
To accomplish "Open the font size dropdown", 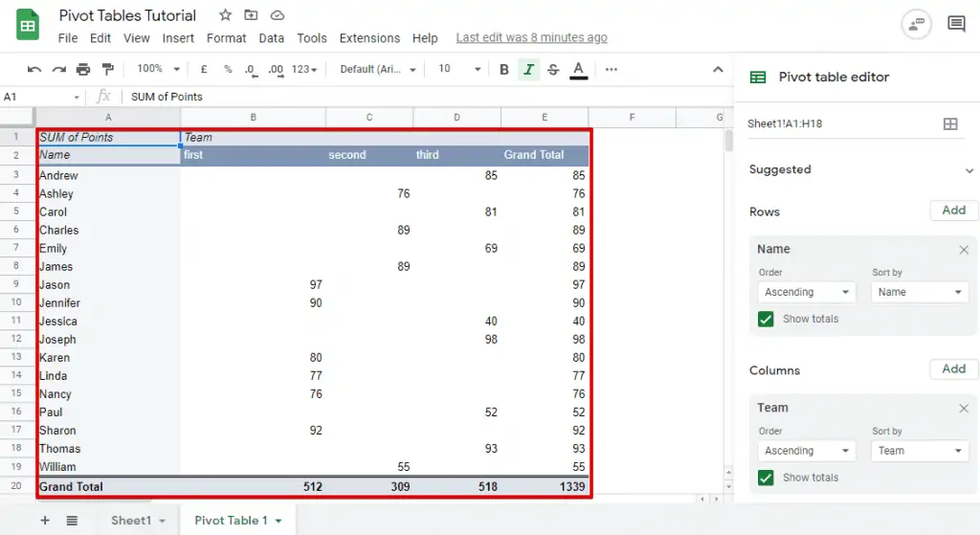I will 459,69.
